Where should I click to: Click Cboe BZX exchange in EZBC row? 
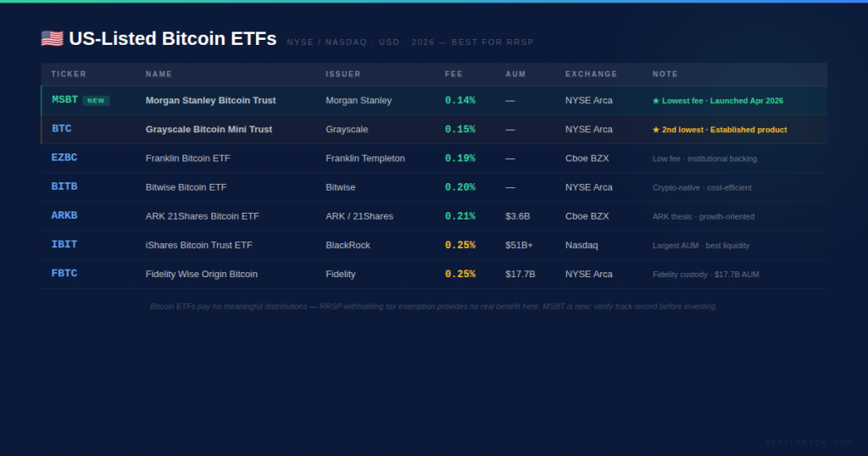[587, 158]
